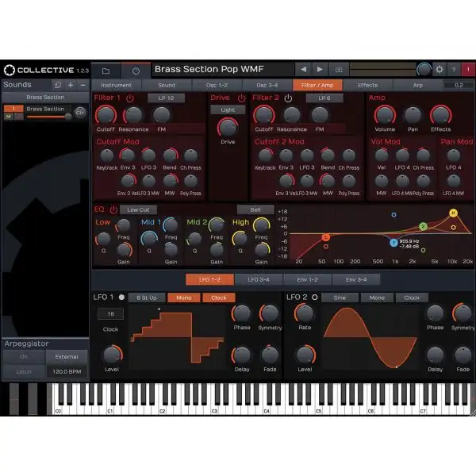The image size is (476, 476).
Task: Switch to the Effects tab
Action: pyautogui.click(x=367, y=85)
